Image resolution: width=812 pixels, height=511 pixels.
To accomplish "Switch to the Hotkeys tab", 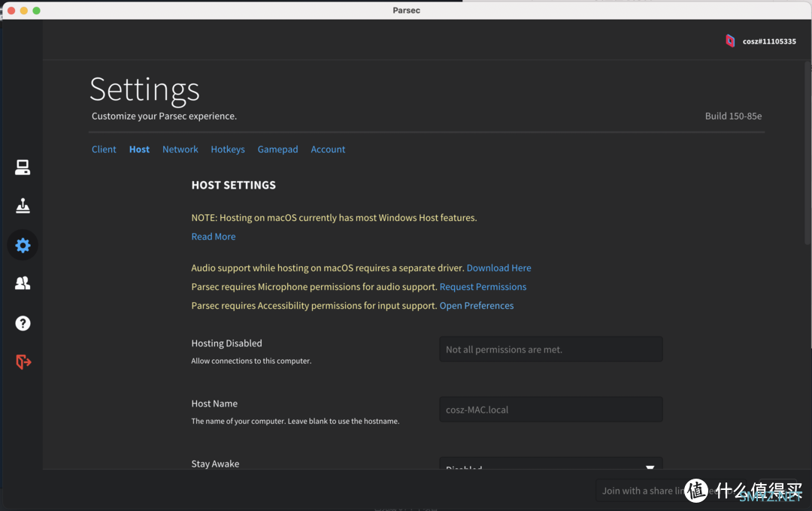I will pos(227,149).
